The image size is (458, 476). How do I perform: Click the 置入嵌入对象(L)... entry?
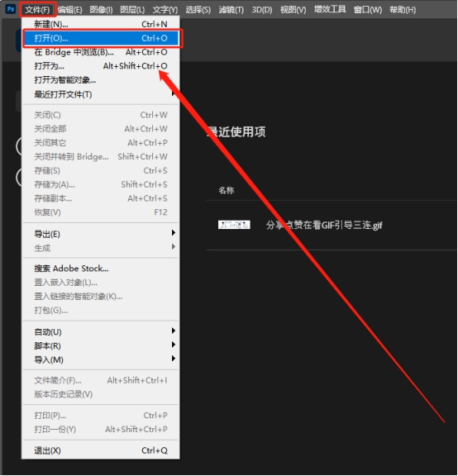coord(101,283)
